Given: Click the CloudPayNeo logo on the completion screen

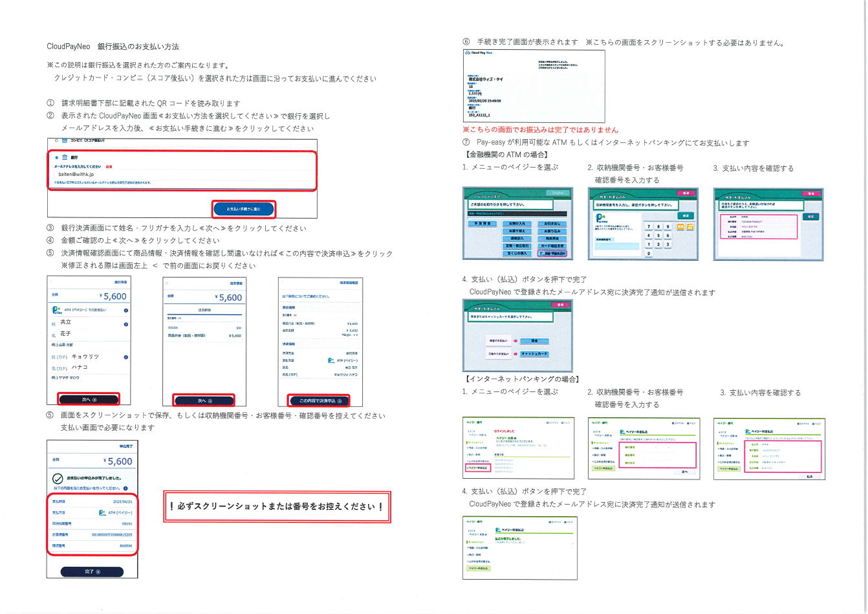Looking at the screenshot, I should coord(479,53).
